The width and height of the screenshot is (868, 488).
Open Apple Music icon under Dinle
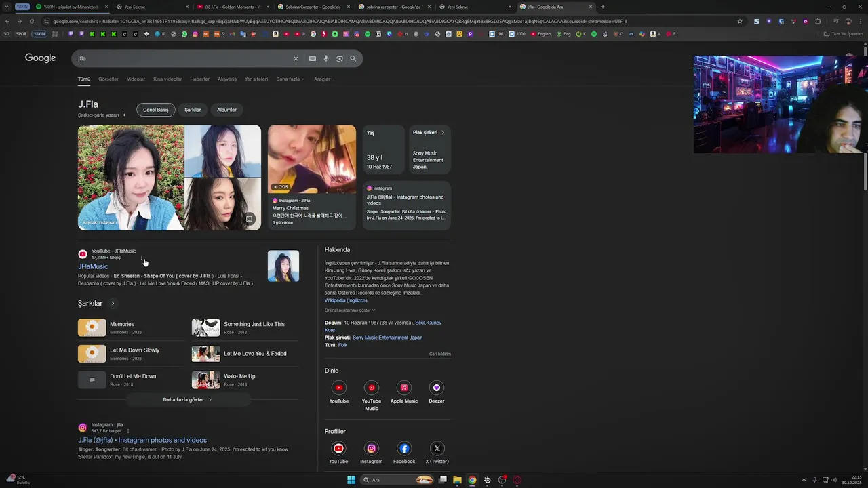point(404,388)
